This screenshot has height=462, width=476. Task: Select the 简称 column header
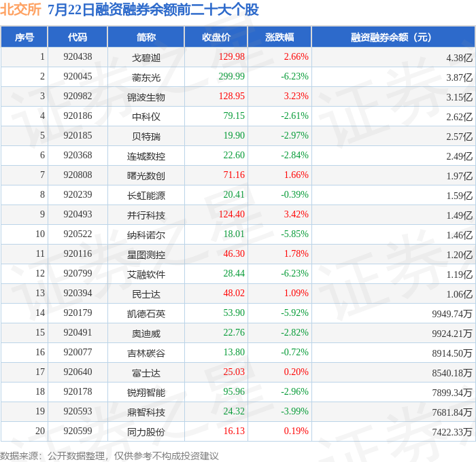(x=146, y=37)
